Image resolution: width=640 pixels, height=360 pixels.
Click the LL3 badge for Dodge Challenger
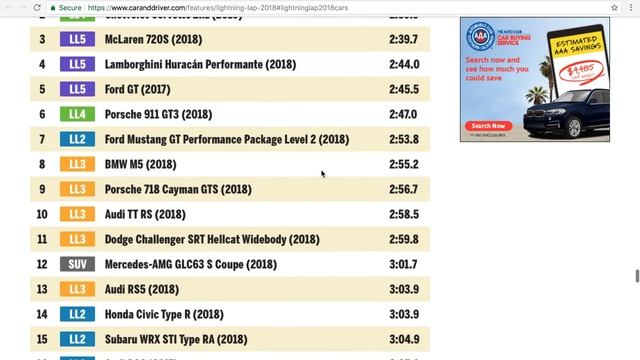coord(77,239)
